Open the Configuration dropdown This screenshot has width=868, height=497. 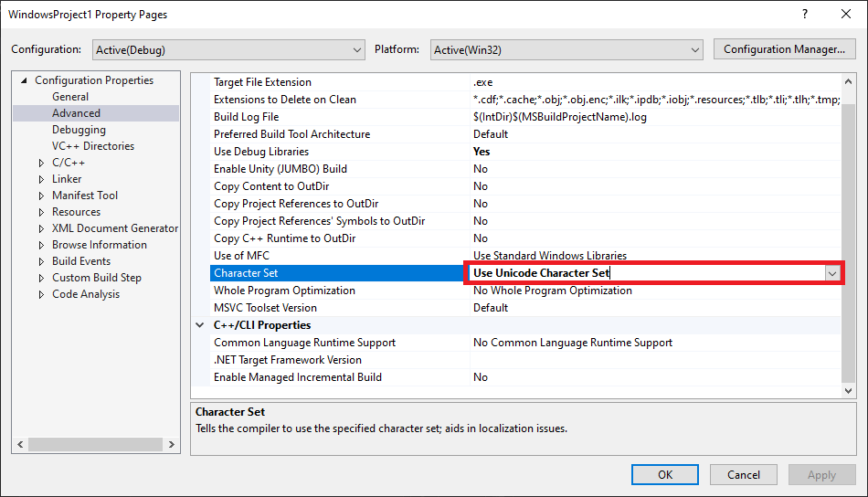click(228, 50)
